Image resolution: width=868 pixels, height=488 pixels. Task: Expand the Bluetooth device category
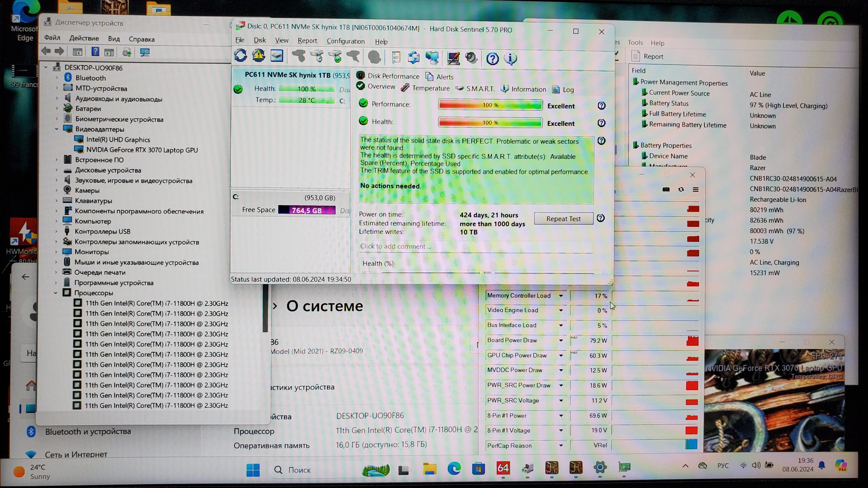57,78
